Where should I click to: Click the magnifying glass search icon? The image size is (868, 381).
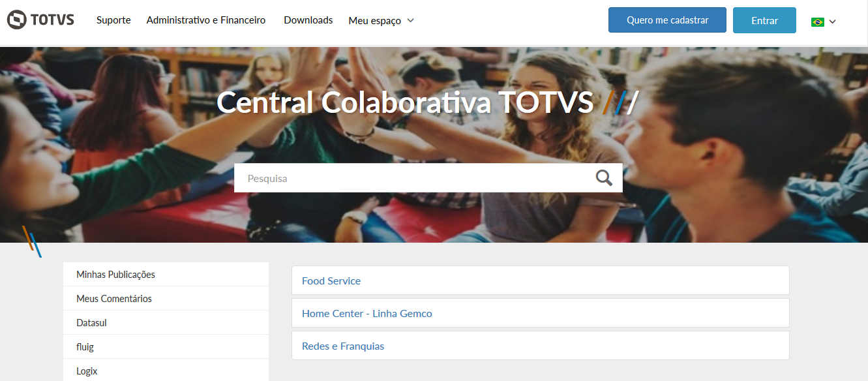point(604,177)
